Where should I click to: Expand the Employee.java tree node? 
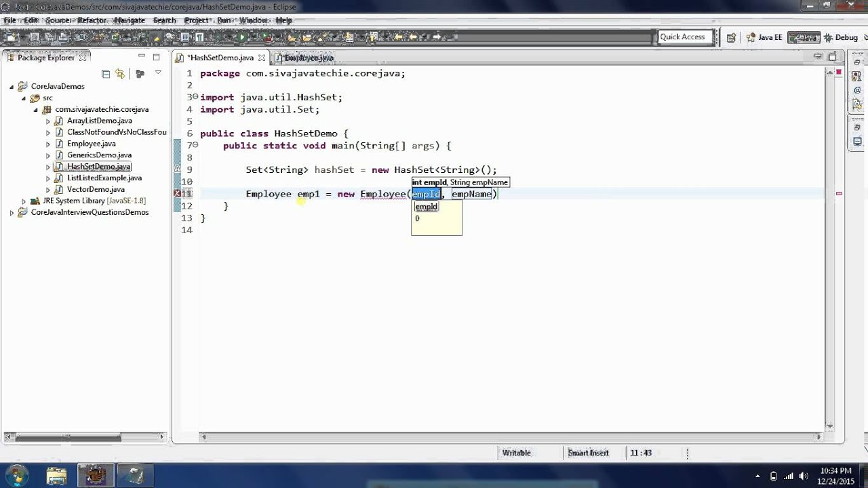48,144
